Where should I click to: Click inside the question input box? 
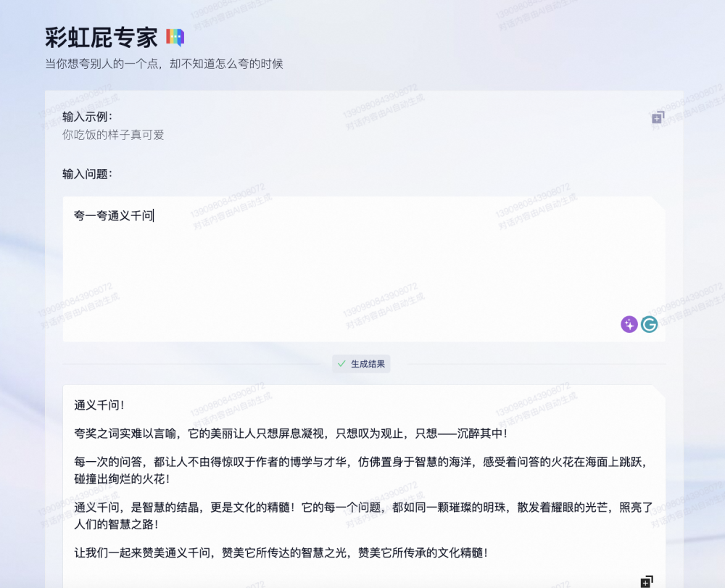click(x=362, y=265)
